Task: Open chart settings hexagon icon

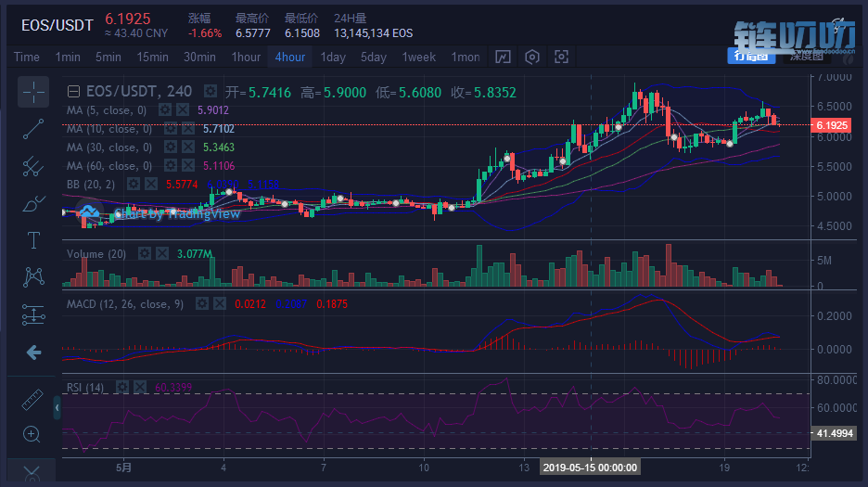Action: [x=532, y=58]
